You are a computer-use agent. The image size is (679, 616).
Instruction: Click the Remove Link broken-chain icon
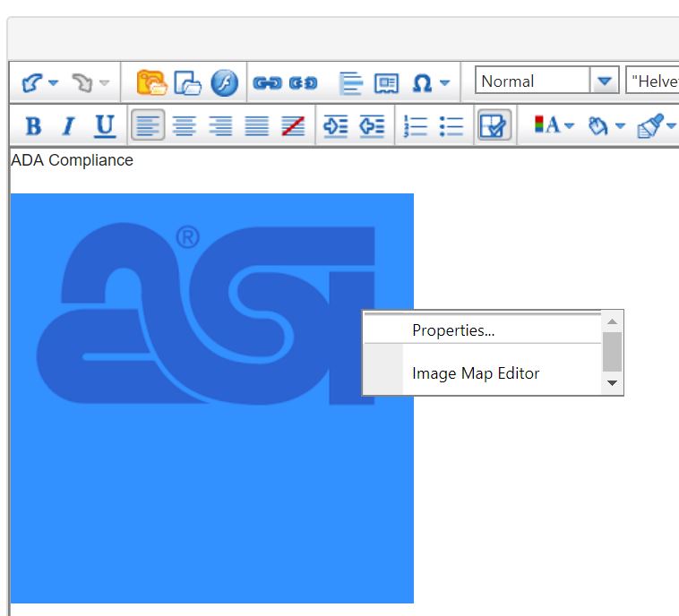(303, 82)
